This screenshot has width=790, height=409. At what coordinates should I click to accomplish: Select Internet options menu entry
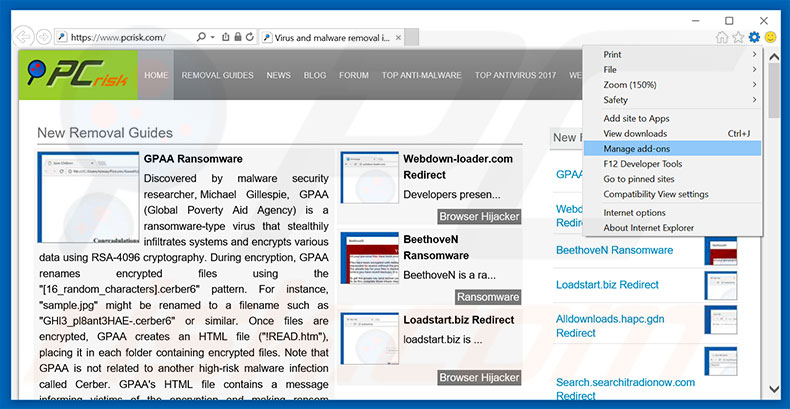coord(672,213)
